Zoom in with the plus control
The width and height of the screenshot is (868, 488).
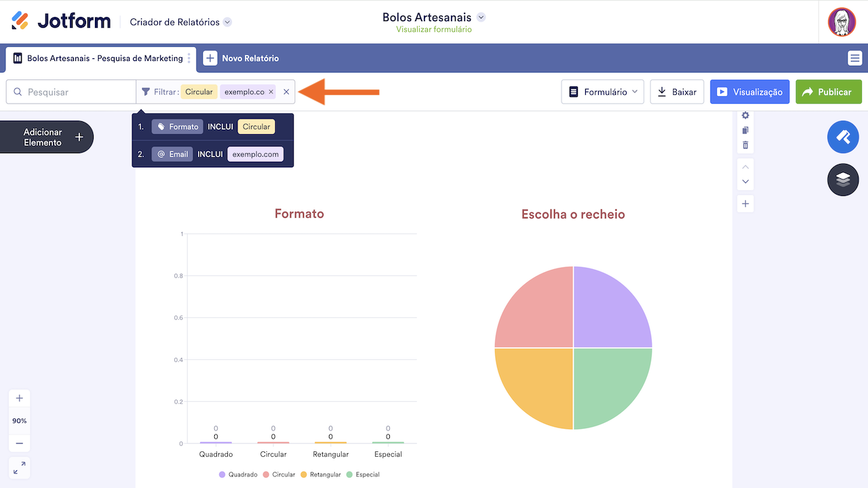click(x=19, y=398)
